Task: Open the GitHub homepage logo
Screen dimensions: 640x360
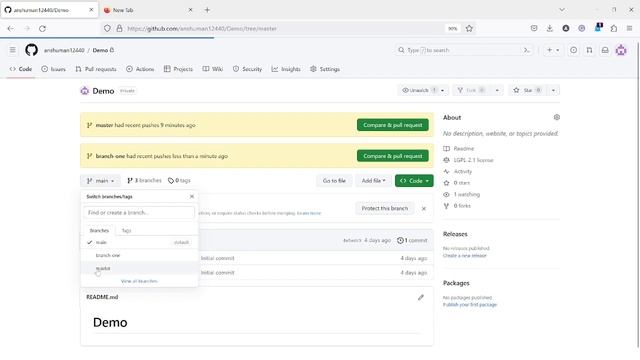Action: (31, 50)
